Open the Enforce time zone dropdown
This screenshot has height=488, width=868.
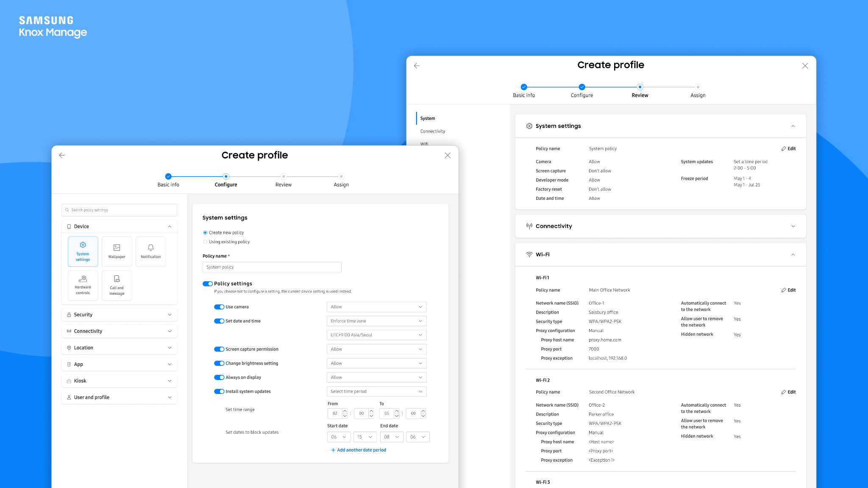pos(376,321)
